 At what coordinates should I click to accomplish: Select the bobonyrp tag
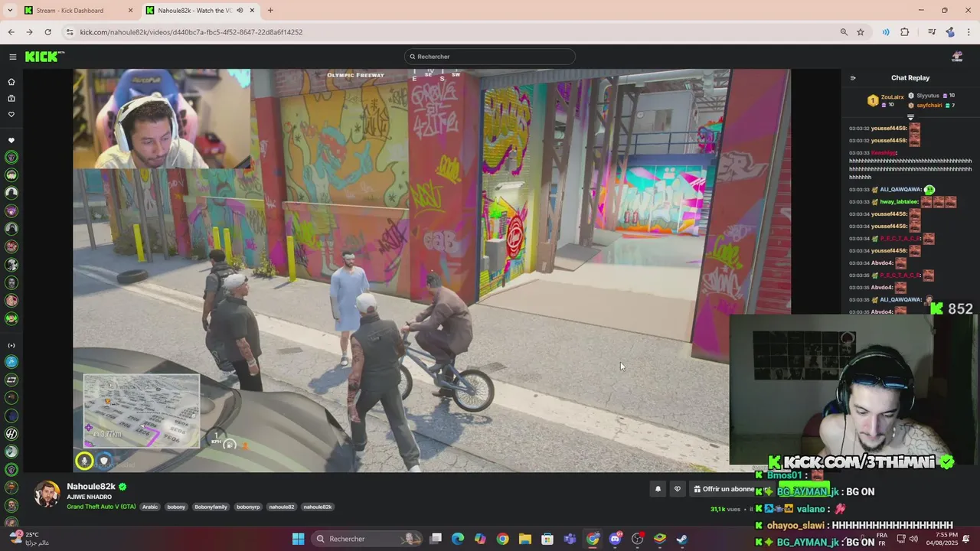point(248,507)
